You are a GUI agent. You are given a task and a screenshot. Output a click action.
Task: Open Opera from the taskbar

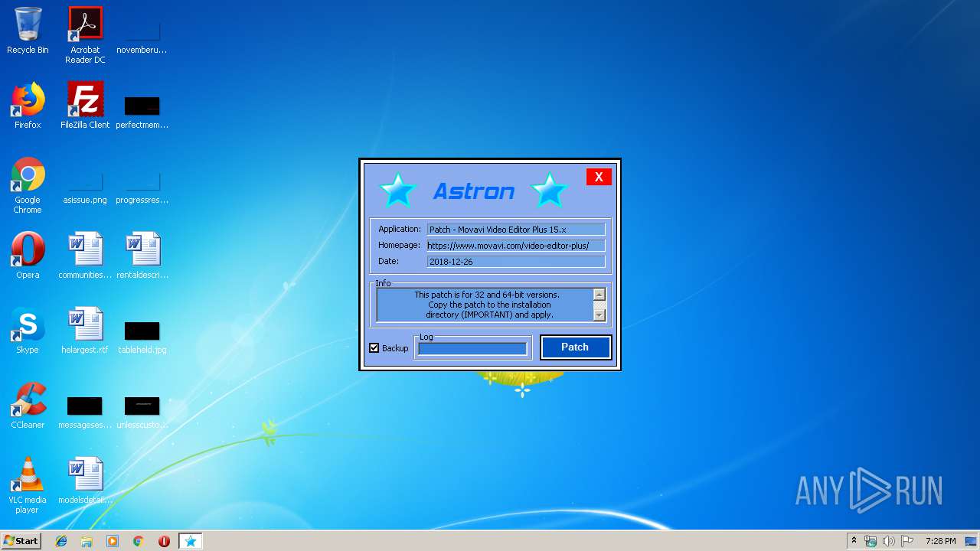click(164, 541)
